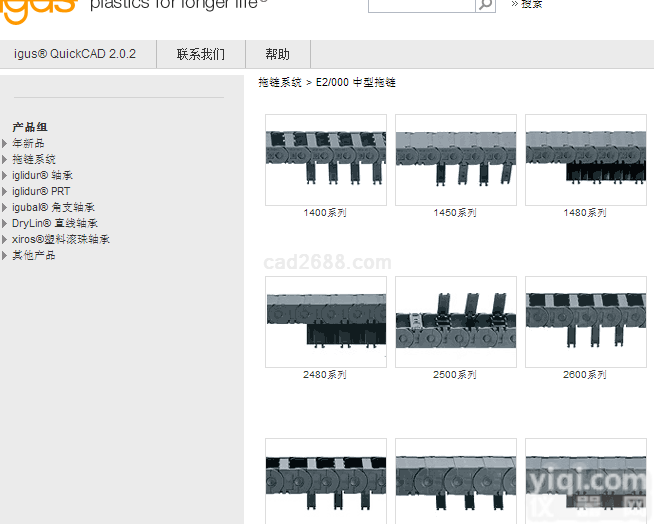Image resolution: width=654 pixels, height=524 pixels.
Task: Click 拖链系统 breadcrumb link
Action: tap(279, 82)
